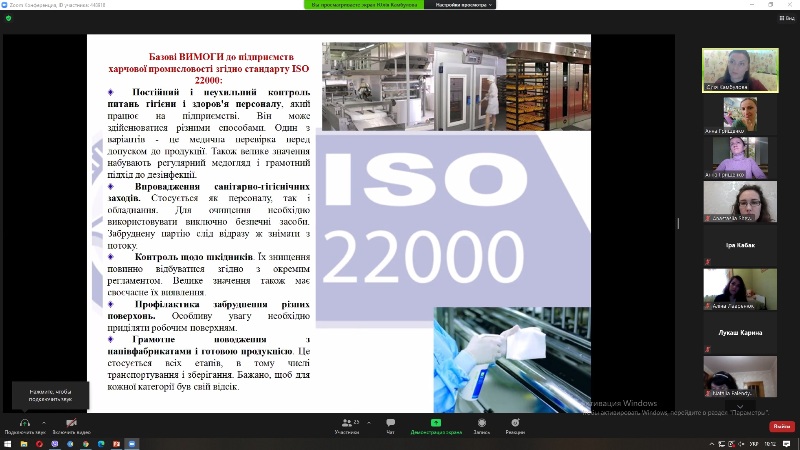Select the Іра Кабак participant tile
The height and width of the screenshot is (450, 800).
740,245
